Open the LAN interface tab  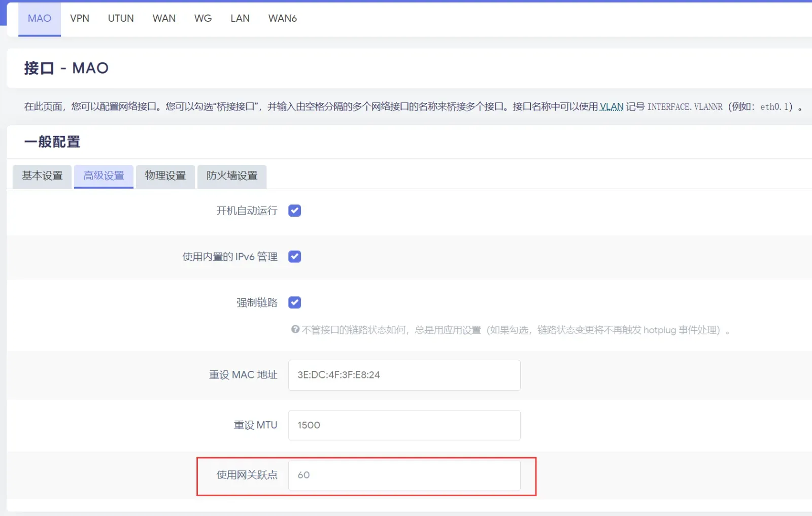pos(240,18)
